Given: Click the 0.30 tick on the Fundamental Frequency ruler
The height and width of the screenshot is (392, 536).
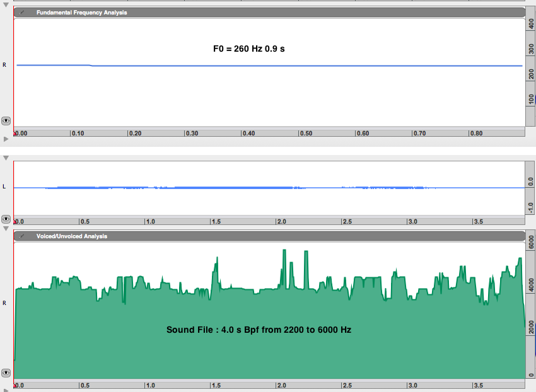Looking at the screenshot, I should click(x=192, y=133).
